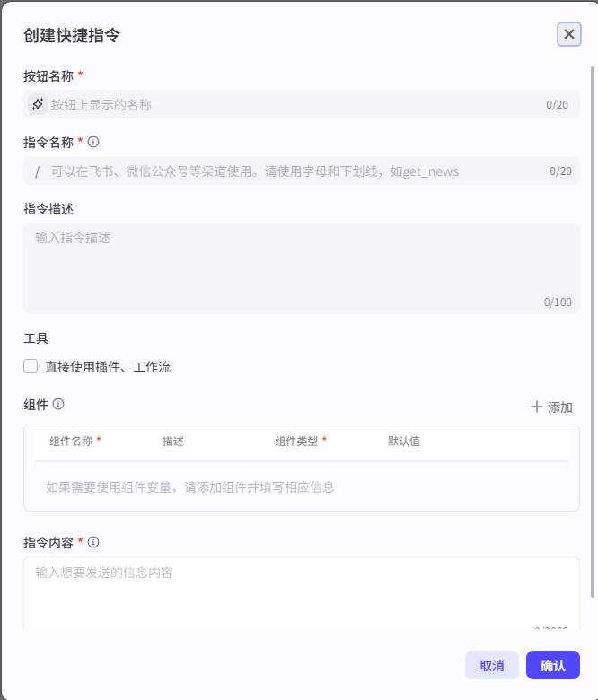Image resolution: width=598 pixels, height=700 pixels.
Task: Click the info icon beside 指令名称
Action: [93, 142]
